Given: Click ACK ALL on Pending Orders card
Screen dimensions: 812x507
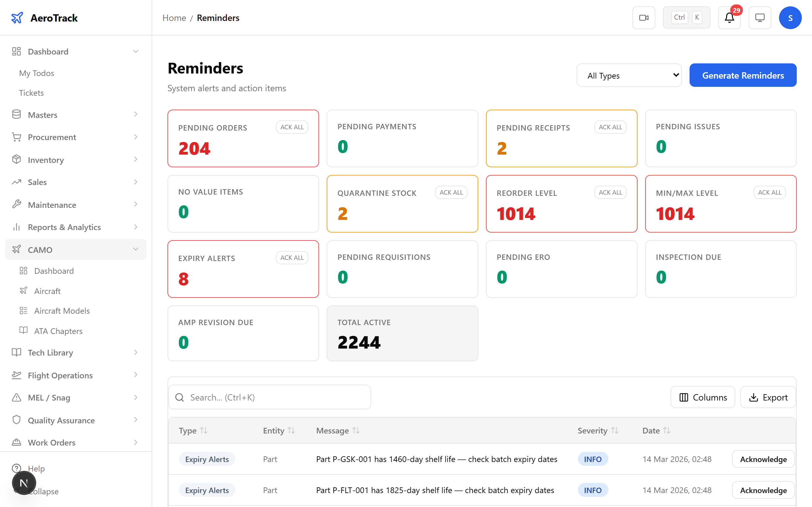Looking at the screenshot, I should coord(291,127).
